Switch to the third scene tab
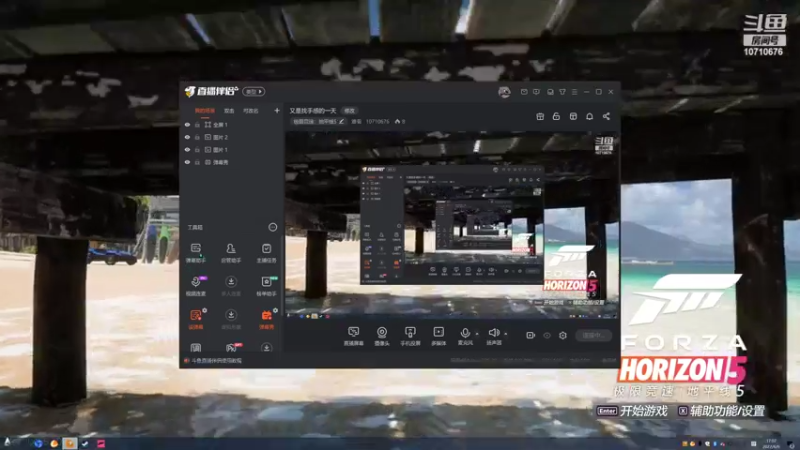This screenshot has height=450, width=800. (x=251, y=111)
